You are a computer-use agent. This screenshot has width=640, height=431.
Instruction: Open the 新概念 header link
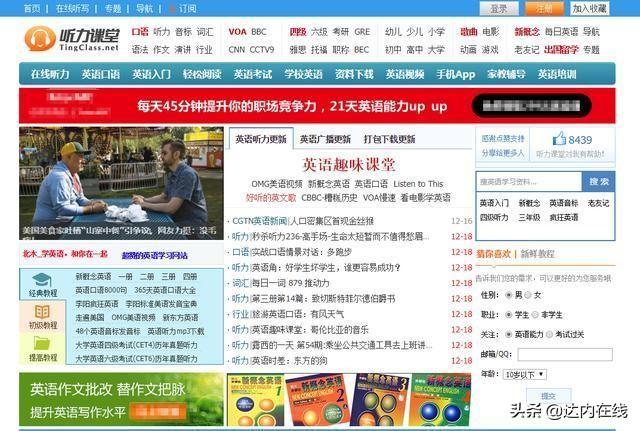[x=527, y=32]
